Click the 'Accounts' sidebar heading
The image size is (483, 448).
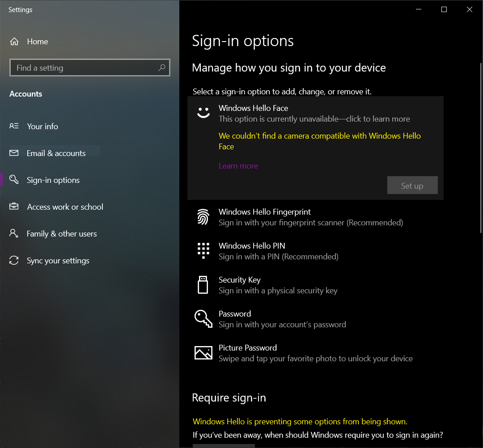[x=25, y=93]
